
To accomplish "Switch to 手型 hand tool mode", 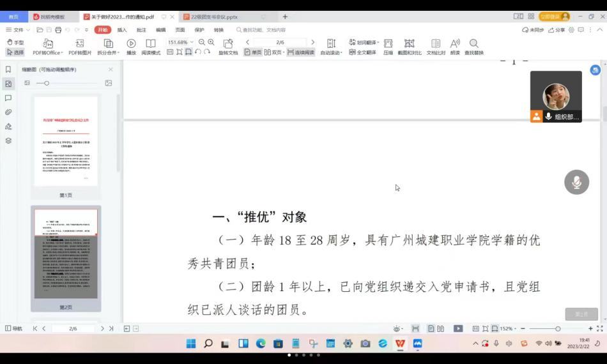I will [x=15, y=42].
